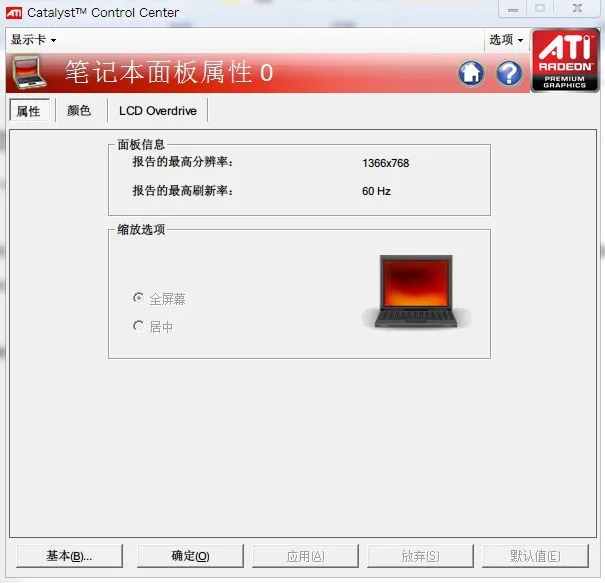Open the 选项 dropdown menu

506,39
